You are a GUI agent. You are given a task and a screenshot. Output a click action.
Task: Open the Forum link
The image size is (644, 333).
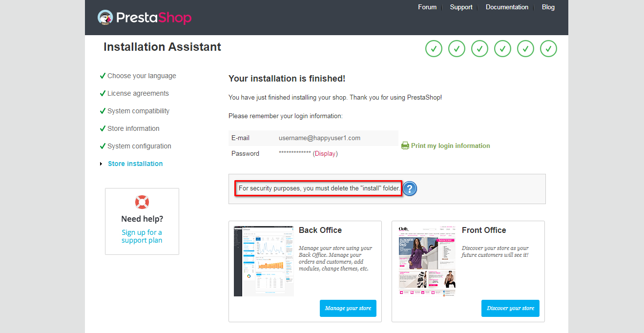tap(427, 7)
